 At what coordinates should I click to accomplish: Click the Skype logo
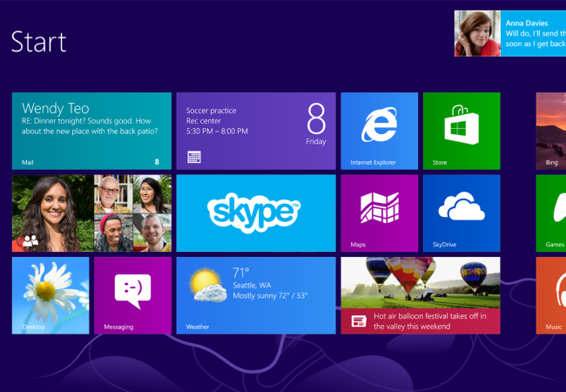253,213
